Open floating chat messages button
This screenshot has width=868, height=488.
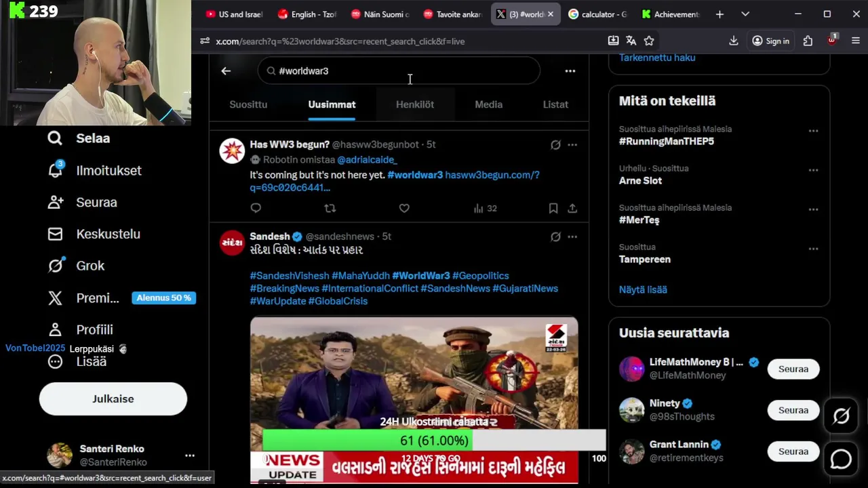[x=841, y=459]
